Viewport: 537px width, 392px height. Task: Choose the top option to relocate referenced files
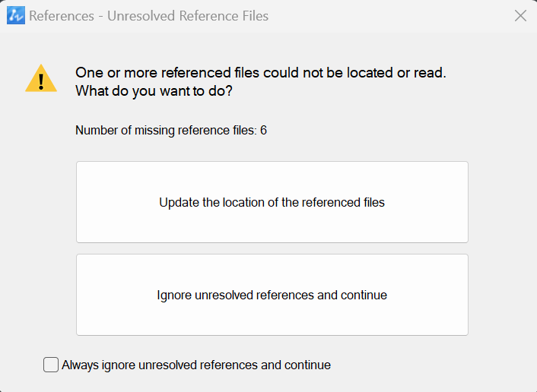tap(272, 202)
